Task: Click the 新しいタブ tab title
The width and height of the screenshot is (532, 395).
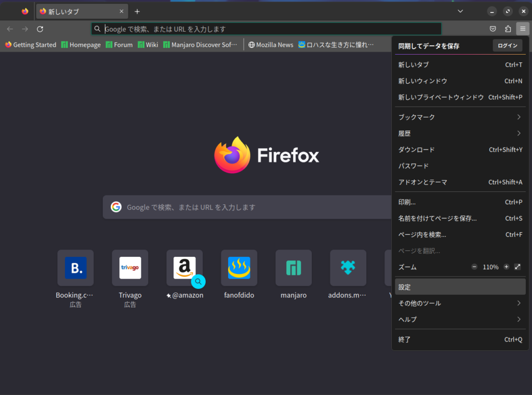Action: [x=64, y=12]
